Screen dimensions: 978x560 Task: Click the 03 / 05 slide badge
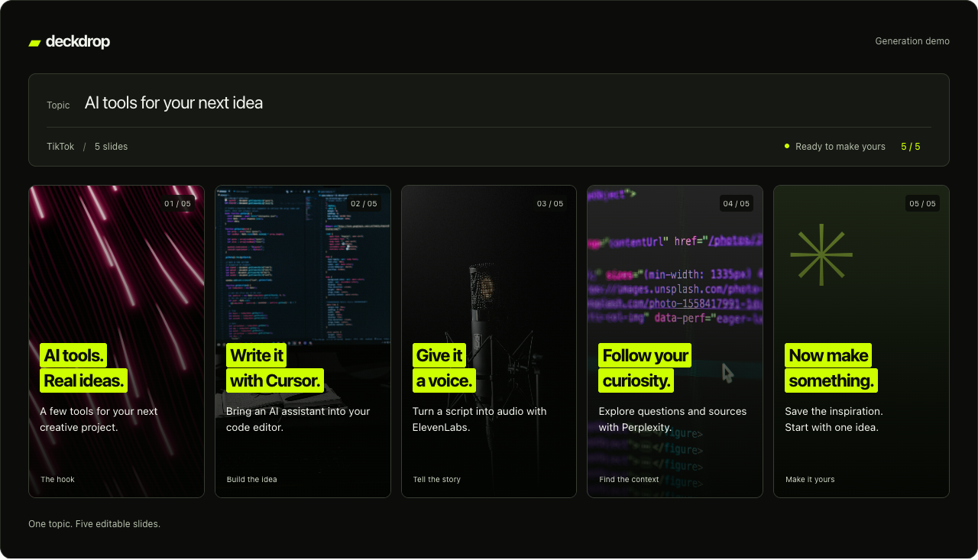(550, 204)
